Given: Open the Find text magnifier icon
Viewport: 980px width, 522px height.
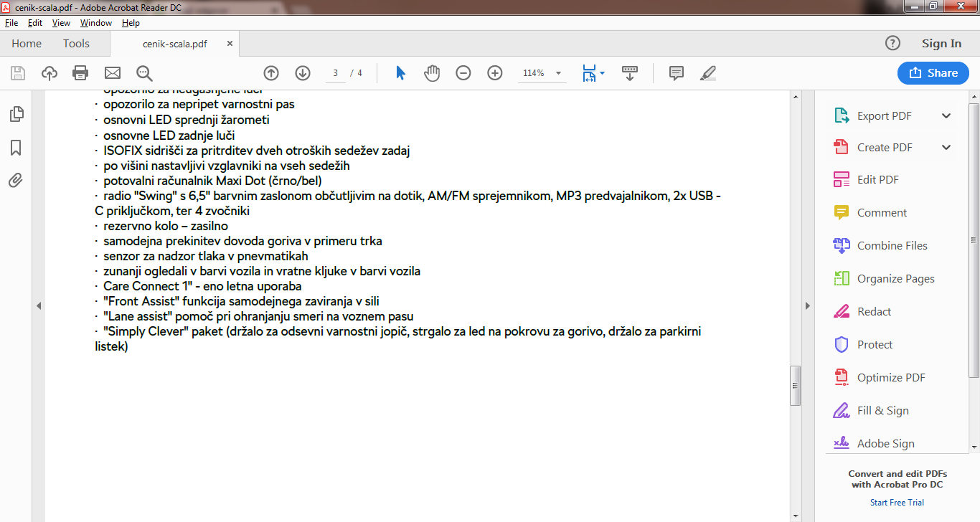Looking at the screenshot, I should click(144, 72).
